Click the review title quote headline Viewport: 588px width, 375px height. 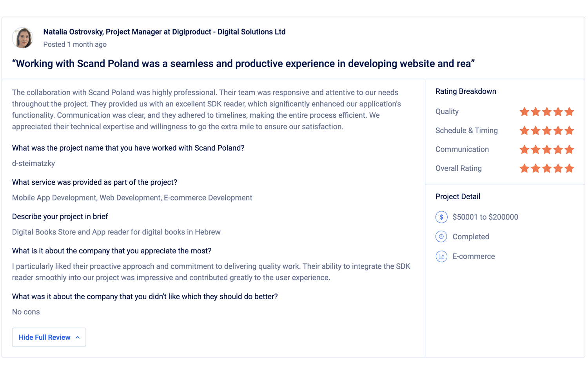tap(243, 64)
